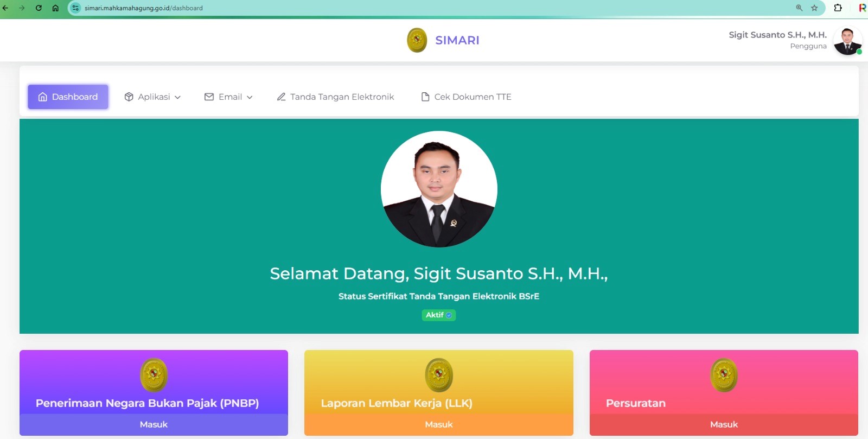Click Masuk under Laporan Lembar Kerja

coord(438,424)
